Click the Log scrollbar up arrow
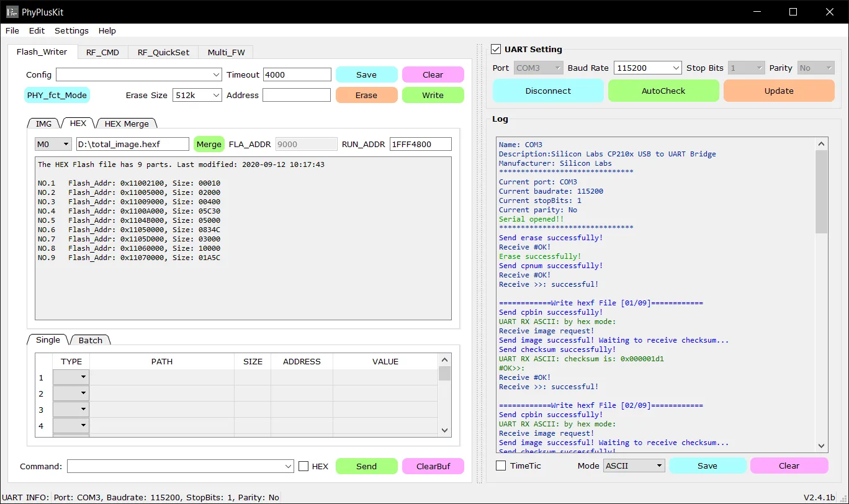The image size is (849, 504). [822, 143]
